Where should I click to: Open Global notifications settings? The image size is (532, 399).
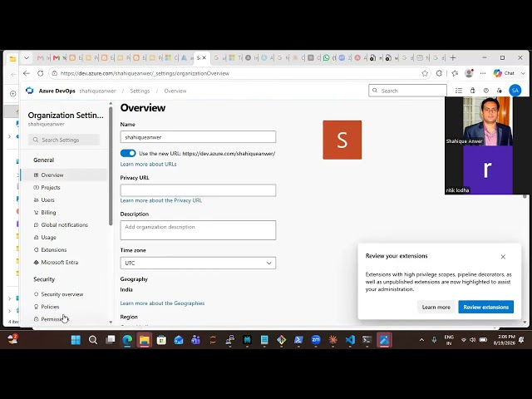(x=64, y=225)
